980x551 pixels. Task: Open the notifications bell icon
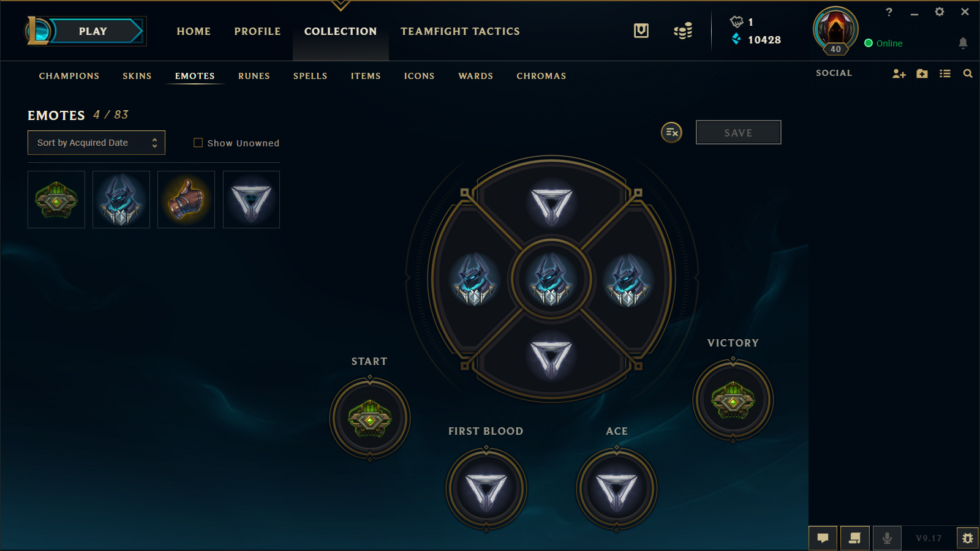(963, 43)
